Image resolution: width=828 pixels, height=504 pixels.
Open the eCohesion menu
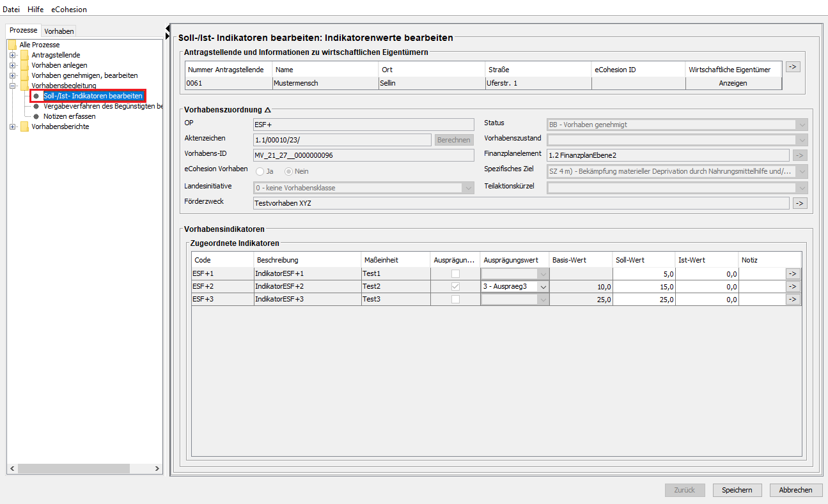pyautogui.click(x=69, y=10)
